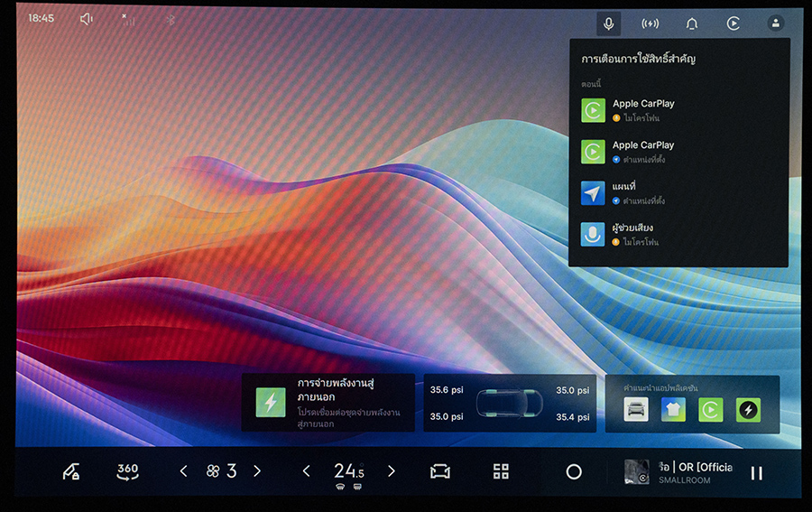Open the การจ่ายพลังงานสู่ภายนอก card
Image resolution: width=812 pixels, height=512 pixels.
coord(328,403)
